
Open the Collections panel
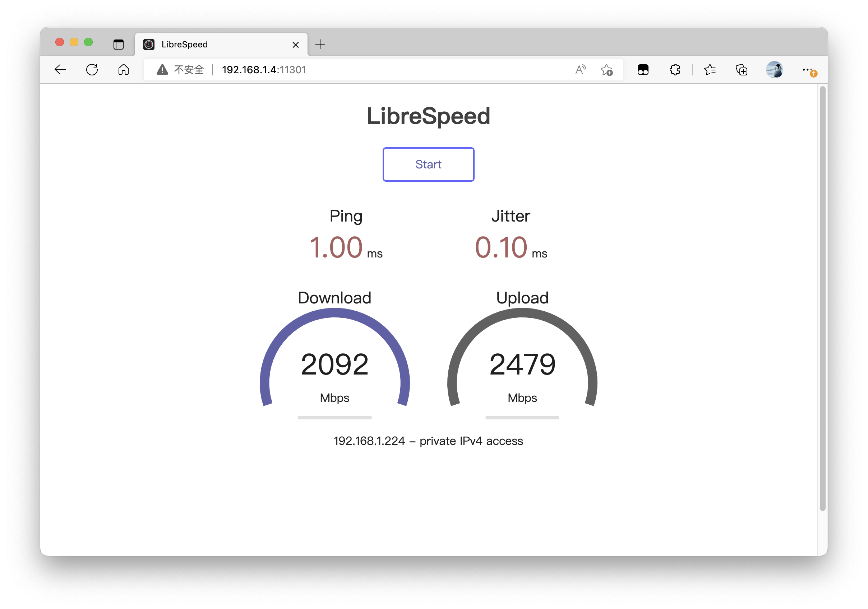[x=741, y=70]
